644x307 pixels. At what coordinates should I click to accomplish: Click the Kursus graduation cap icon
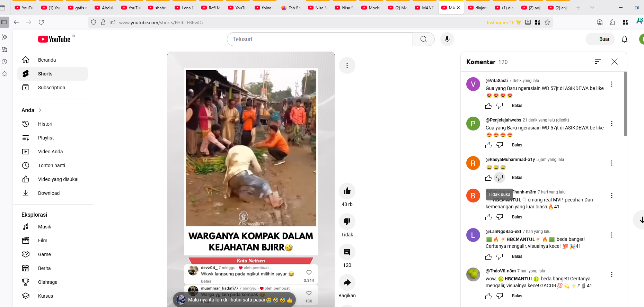26,296
